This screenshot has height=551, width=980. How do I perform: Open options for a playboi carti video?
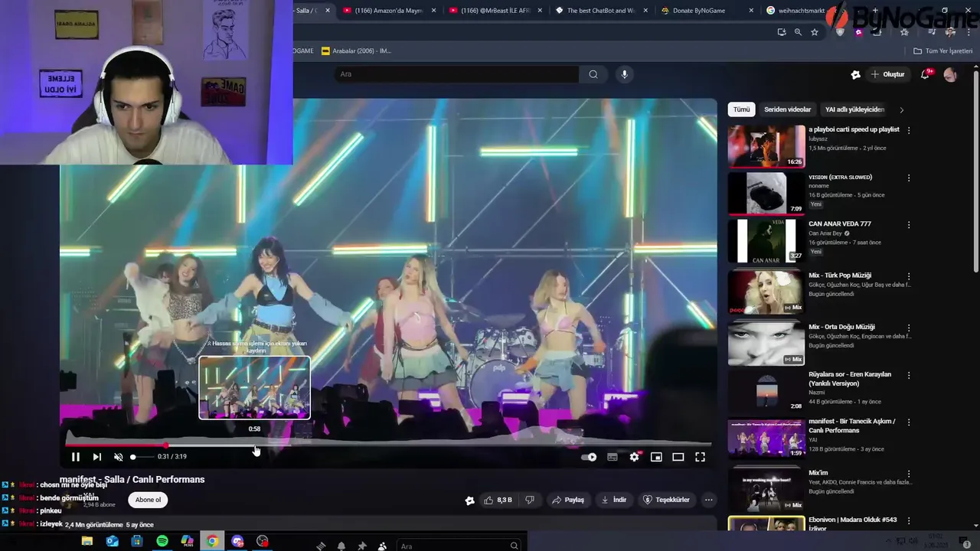point(909,130)
